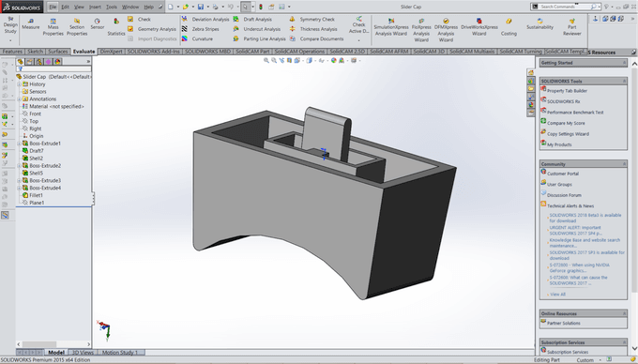Run the Check tool
The image size is (638, 364).
(140, 19)
